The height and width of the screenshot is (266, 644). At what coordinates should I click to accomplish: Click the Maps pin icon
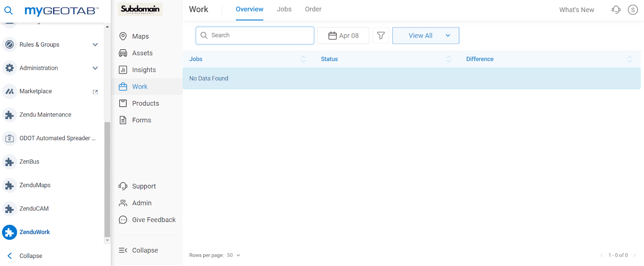click(x=123, y=36)
